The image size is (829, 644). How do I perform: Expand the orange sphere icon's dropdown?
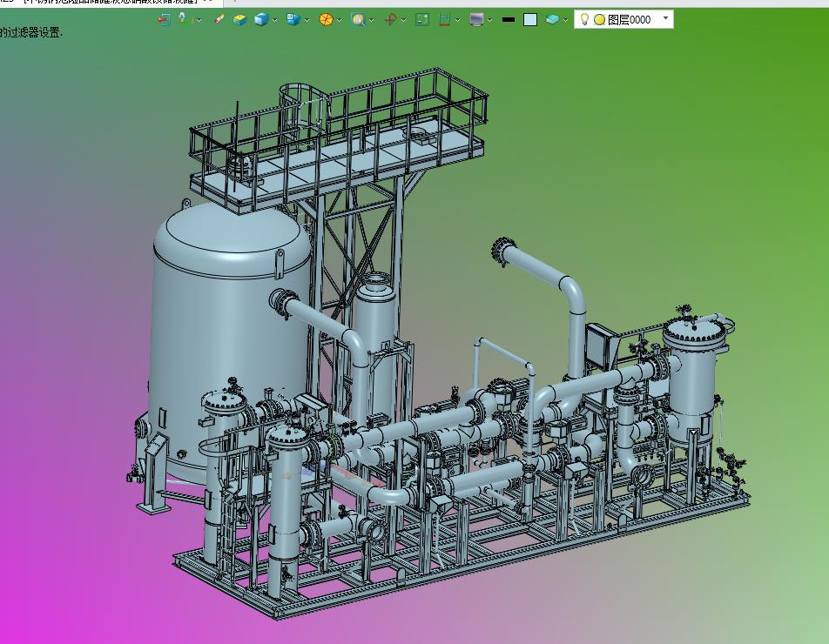pos(340,20)
